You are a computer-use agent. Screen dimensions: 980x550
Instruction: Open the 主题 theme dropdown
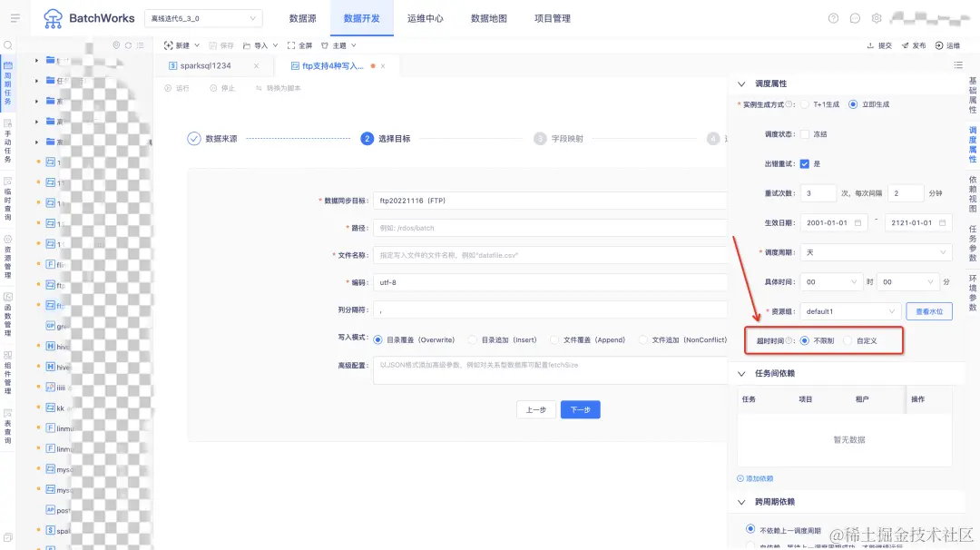[x=338, y=45]
